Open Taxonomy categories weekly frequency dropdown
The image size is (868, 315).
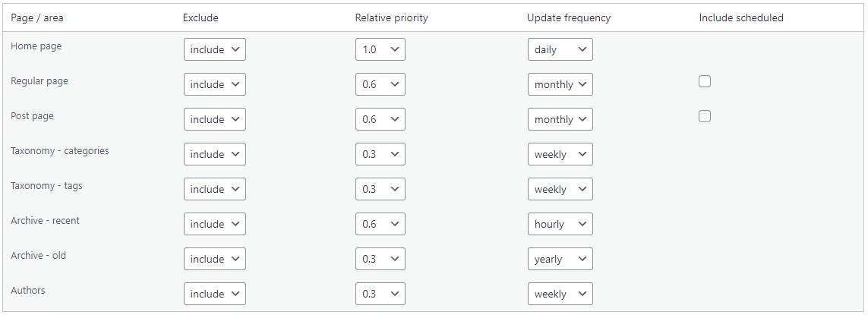click(x=560, y=155)
